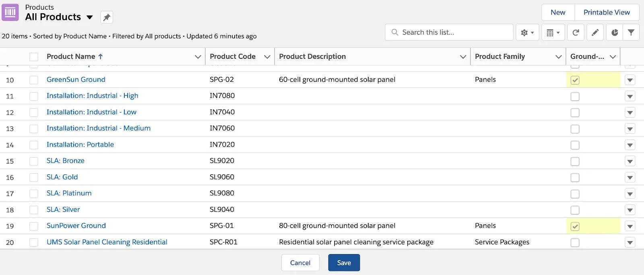The image size is (644, 275).
Task: Cancel the inline edits
Action: click(300, 263)
